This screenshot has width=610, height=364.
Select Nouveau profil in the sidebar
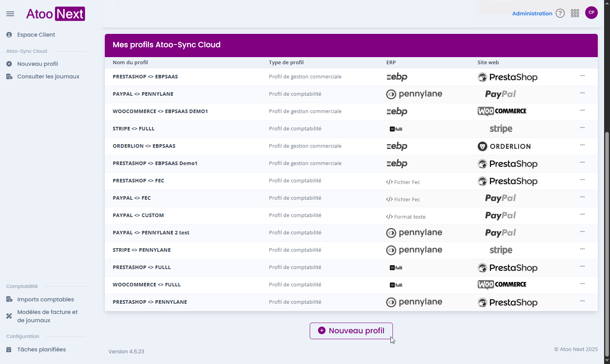pos(37,64)
